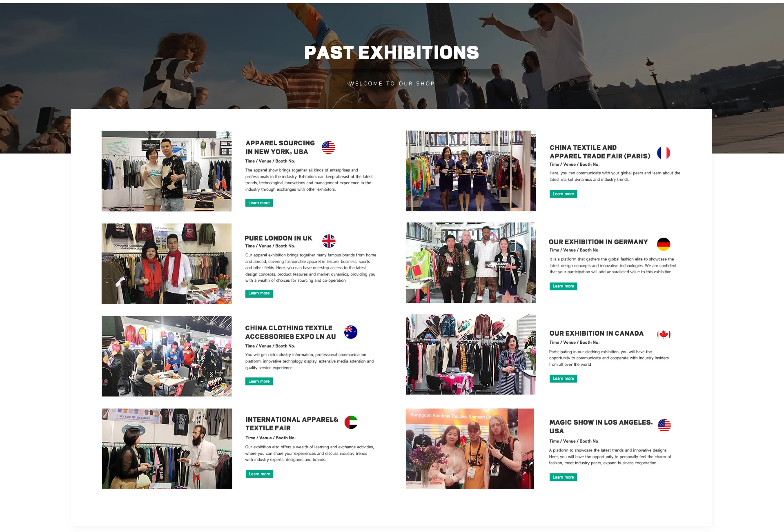Image resolution: width=784 pixels, height=532 pixels.
Task: Click the Canada maple leaf flag icon
Action: point(664,335)
